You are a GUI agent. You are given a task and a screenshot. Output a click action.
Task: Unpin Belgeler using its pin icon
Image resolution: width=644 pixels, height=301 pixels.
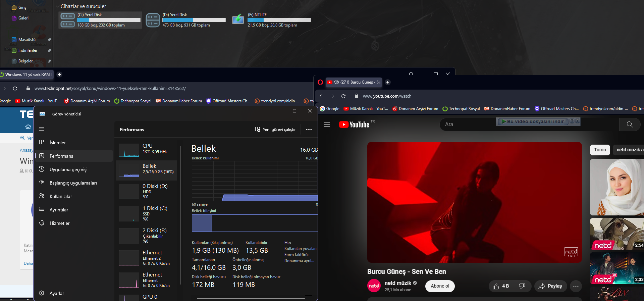49,61
